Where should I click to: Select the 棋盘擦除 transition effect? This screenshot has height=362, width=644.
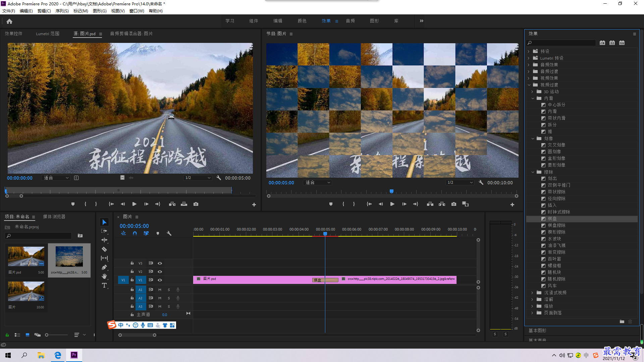(x=556, y=225)
